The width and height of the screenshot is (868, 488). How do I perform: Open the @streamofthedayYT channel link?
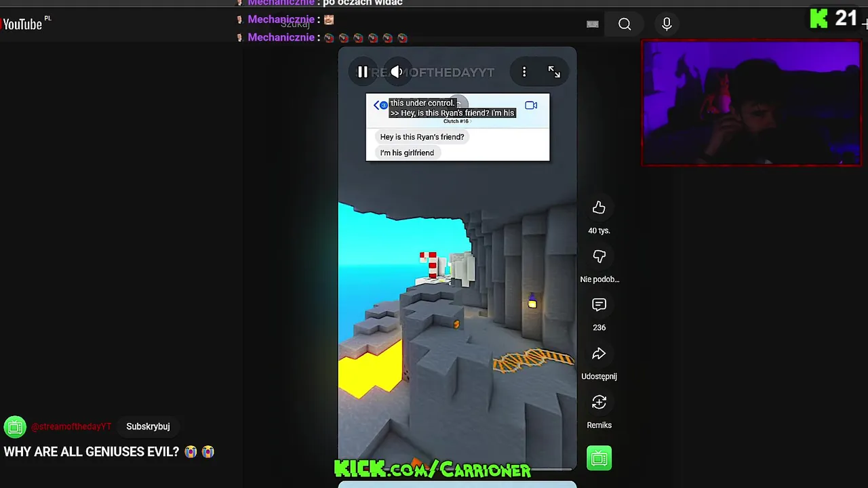[x=71, y=426]
